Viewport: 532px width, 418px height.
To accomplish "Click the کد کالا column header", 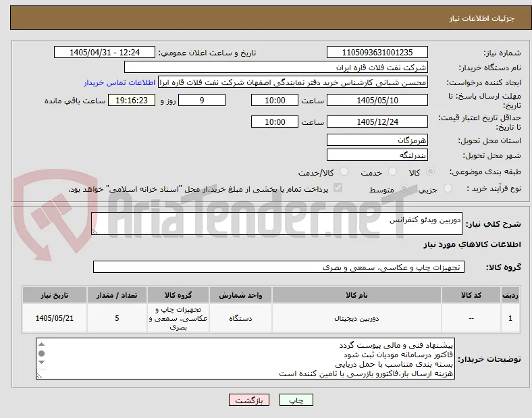I will click(471, 295).
